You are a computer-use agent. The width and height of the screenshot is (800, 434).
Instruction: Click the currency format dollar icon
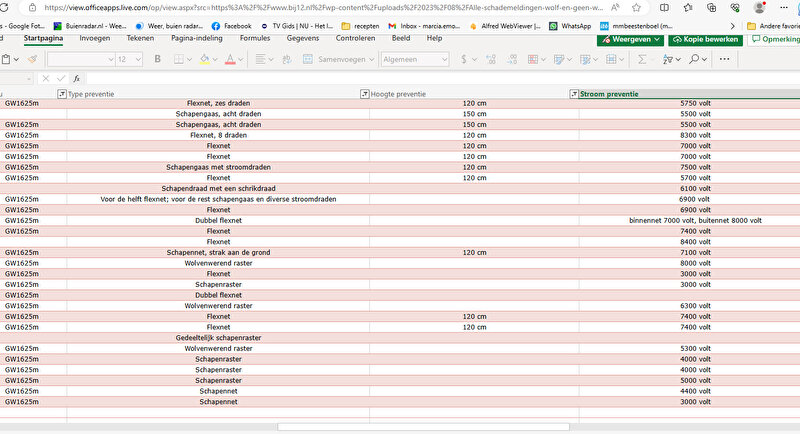click(464, 60)
